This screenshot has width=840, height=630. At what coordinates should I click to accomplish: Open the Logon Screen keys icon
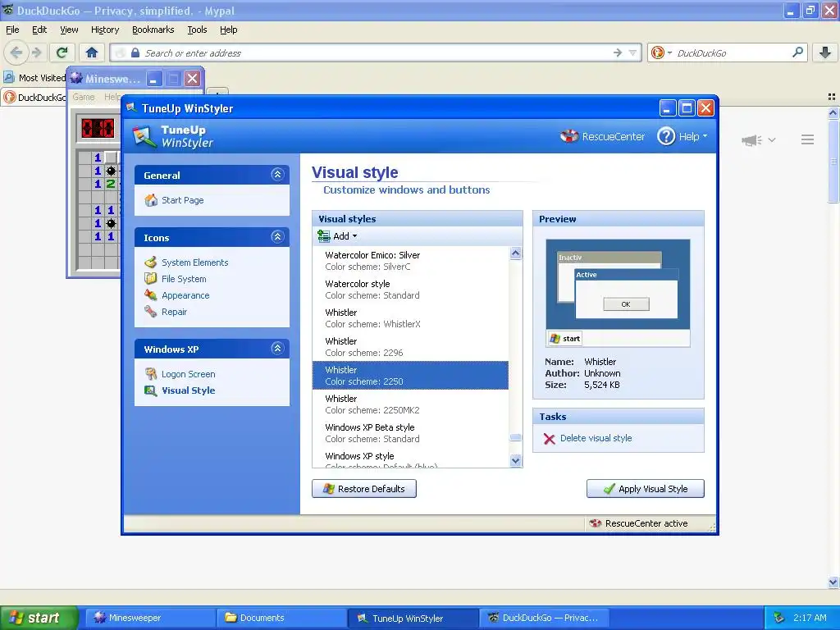point(151,373)
